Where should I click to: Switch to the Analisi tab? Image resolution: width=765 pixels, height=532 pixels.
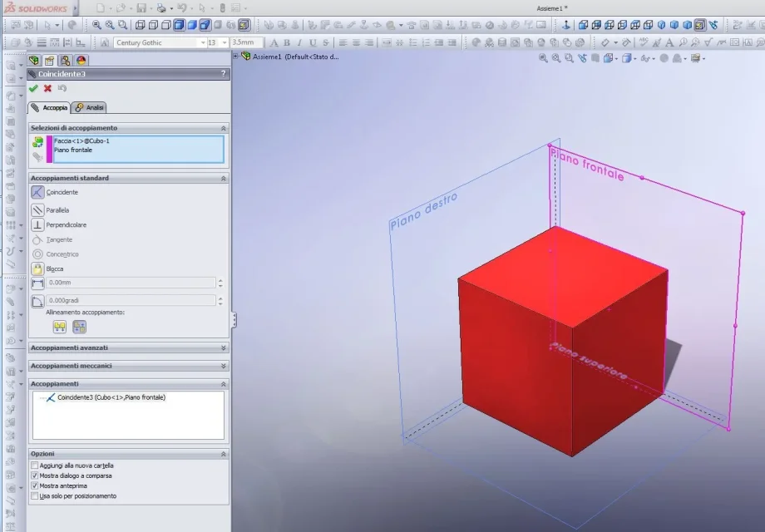(x=89, y=107)
